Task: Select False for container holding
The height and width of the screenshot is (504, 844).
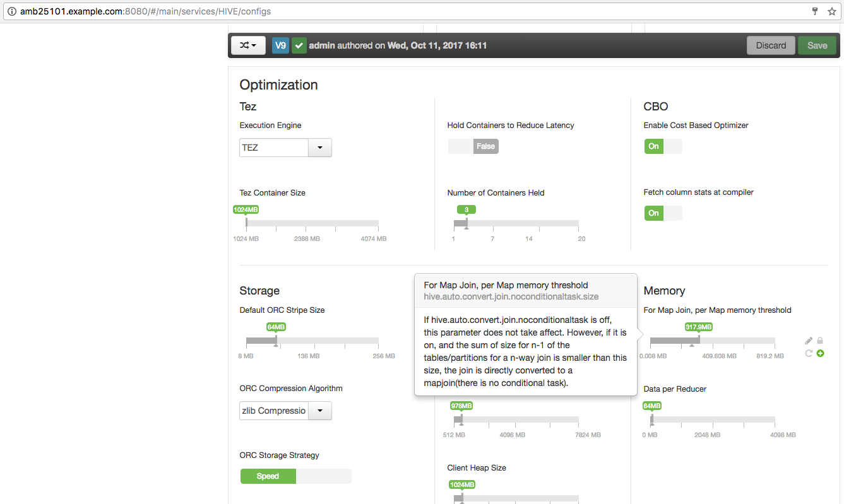Action: point(485,146)
